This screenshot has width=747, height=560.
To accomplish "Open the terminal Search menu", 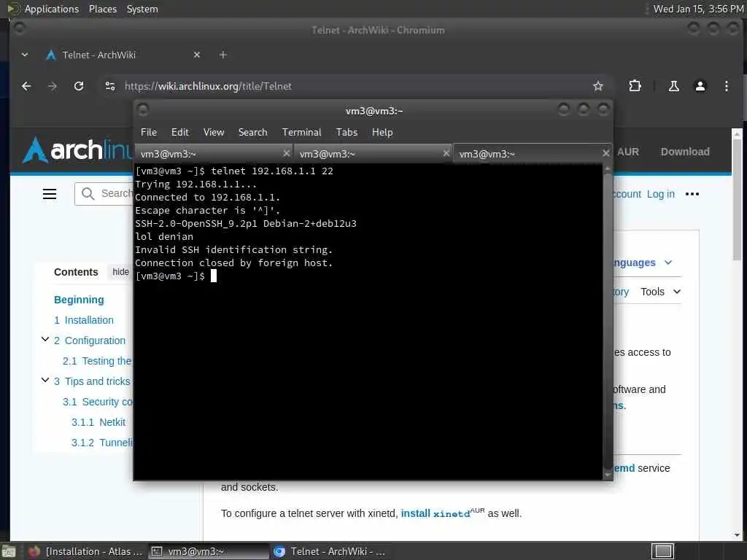I will pyautogui.click(x=252, y=133).
